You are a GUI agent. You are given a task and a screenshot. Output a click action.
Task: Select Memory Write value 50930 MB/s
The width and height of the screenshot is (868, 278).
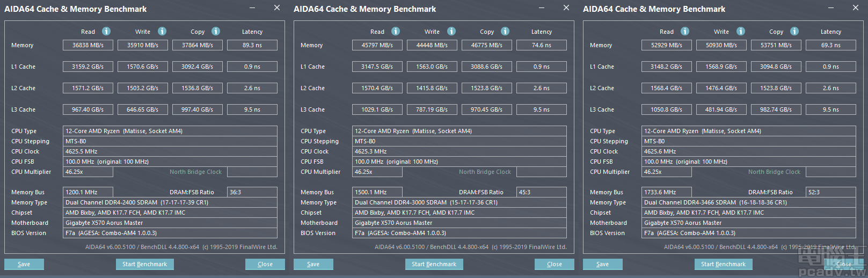pos(721,45)
